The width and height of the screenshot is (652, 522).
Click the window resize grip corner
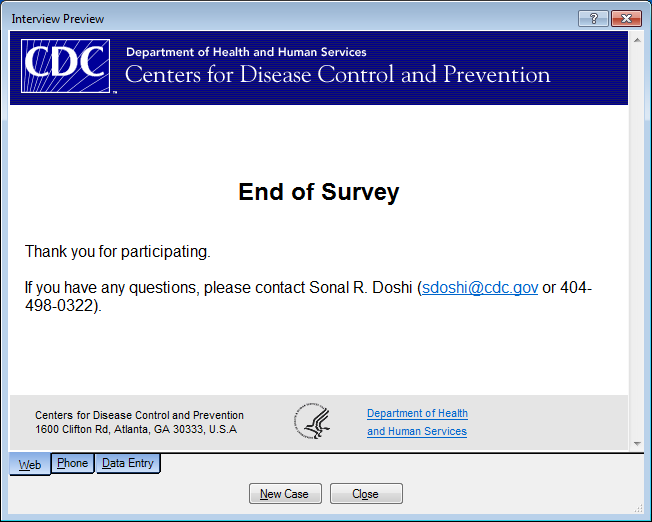(638, 508)
